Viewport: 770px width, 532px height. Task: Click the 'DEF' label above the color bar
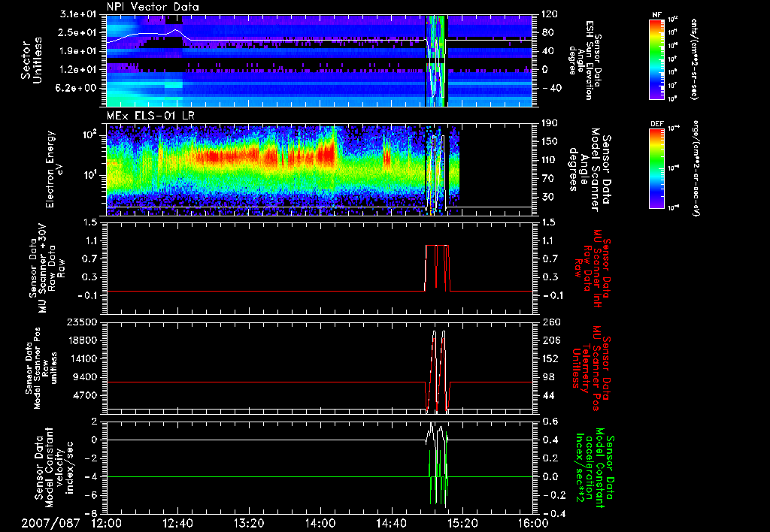coord(657,124)
